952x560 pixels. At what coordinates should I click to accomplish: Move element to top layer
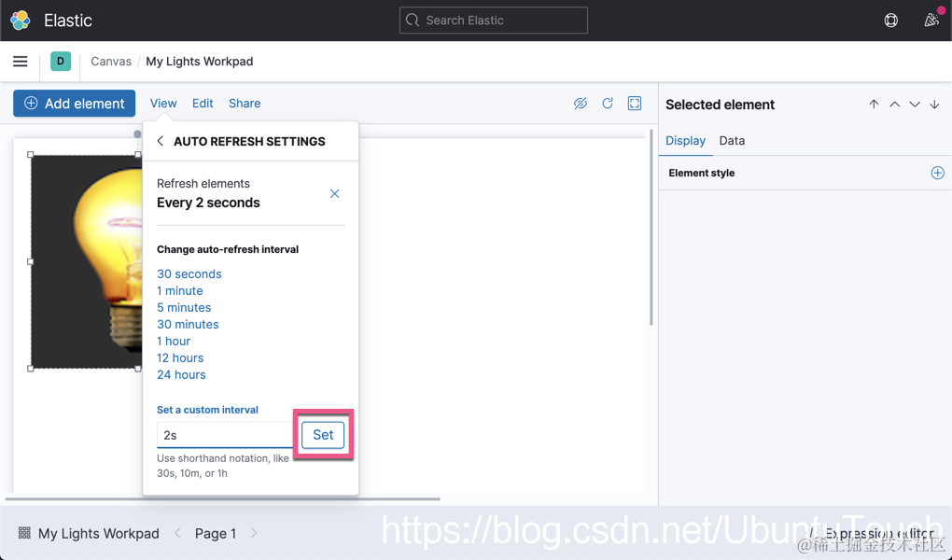click(x=874, y=104)
